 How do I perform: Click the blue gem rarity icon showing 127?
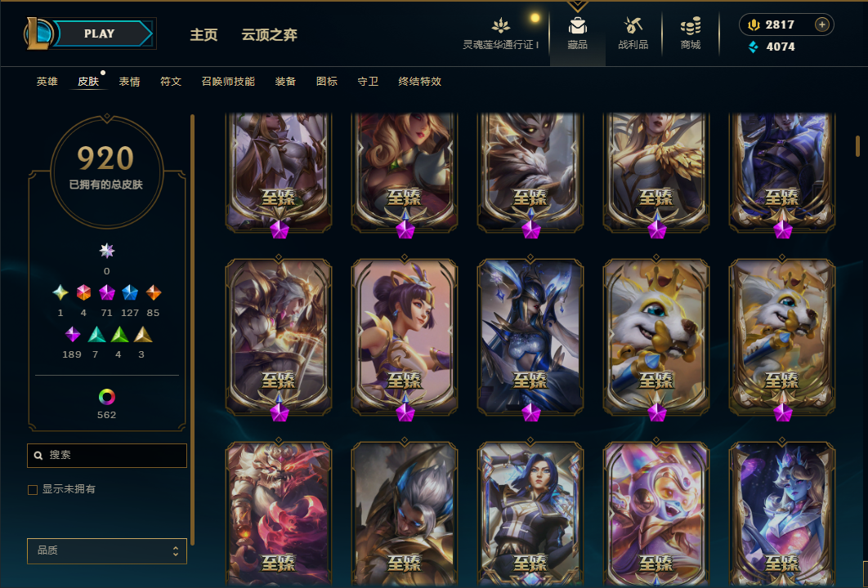(129, 292)
